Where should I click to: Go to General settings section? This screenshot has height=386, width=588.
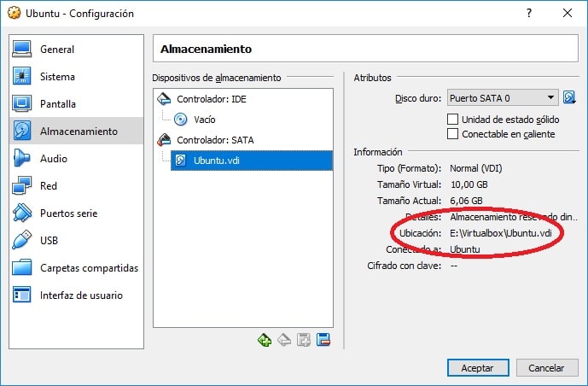pos(76,50)
